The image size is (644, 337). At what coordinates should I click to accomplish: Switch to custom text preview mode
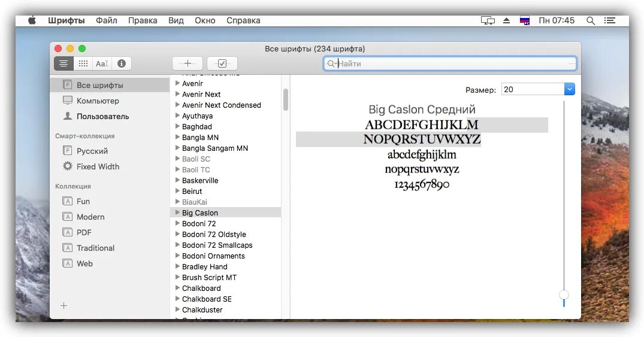[x=102, y=63]
